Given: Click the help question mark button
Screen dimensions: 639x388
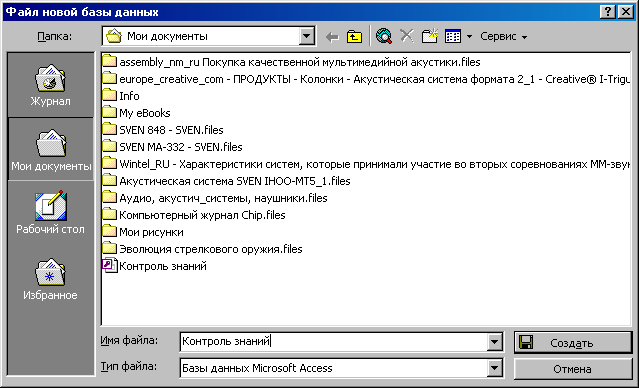Looking at the screenshot, I should [x=608, y=12].
